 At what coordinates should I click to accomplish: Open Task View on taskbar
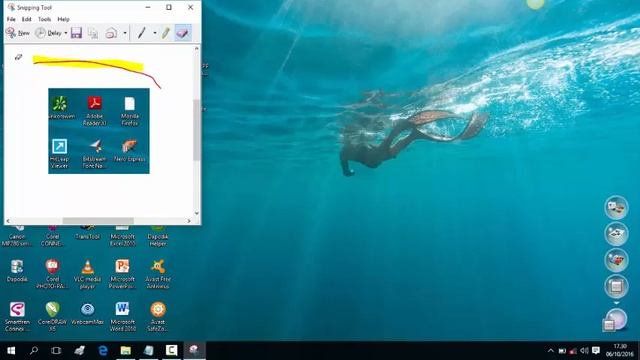[56, 351]
